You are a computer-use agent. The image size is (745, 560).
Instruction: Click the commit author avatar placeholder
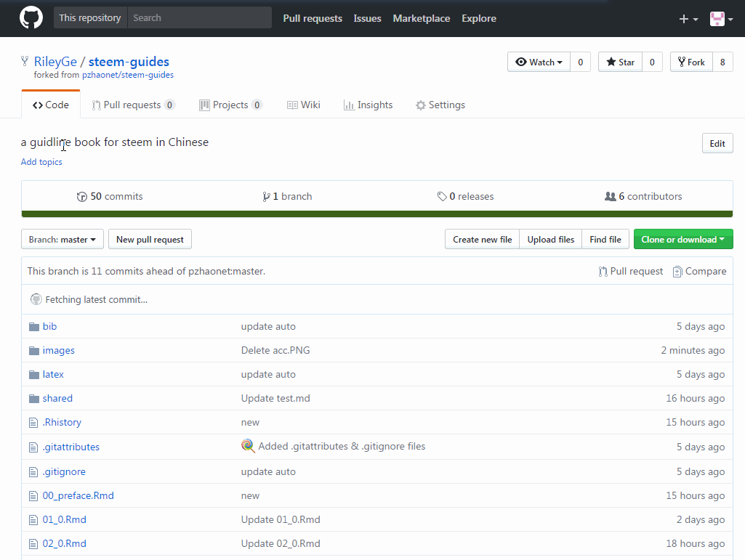tap(36, 299)
